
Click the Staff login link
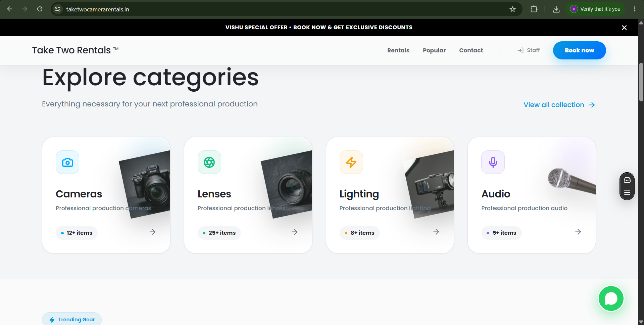point(529,50)
